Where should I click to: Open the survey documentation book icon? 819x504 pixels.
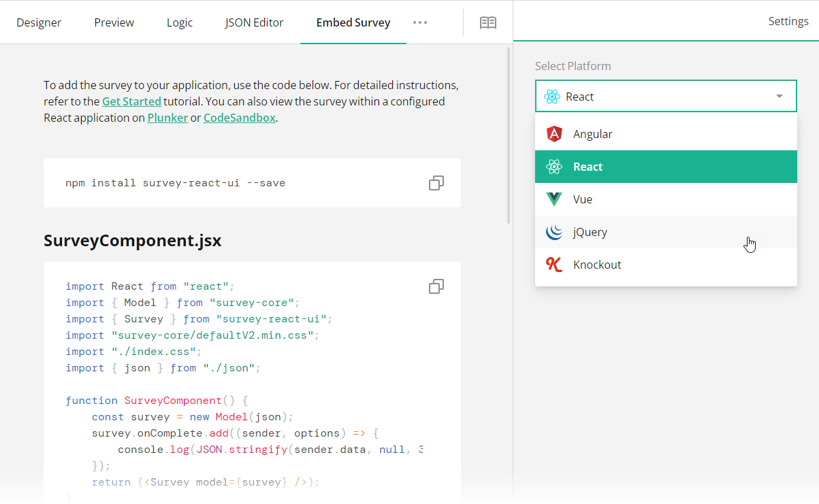tap(487, 22)
